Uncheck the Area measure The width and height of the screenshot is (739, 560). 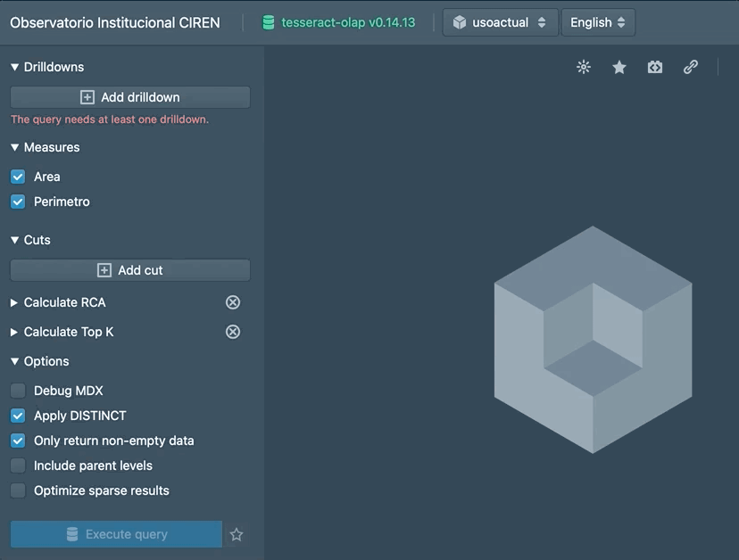click(x=18, y=177)
